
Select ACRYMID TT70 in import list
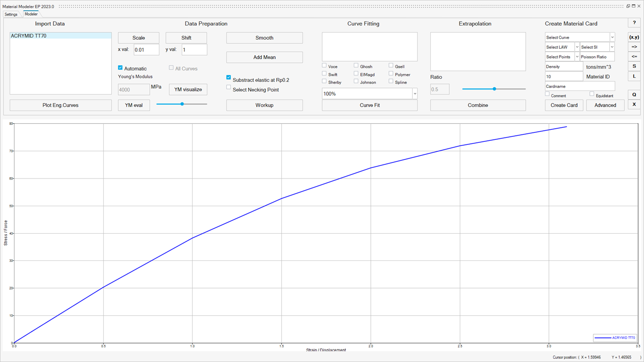pos(29,36)
